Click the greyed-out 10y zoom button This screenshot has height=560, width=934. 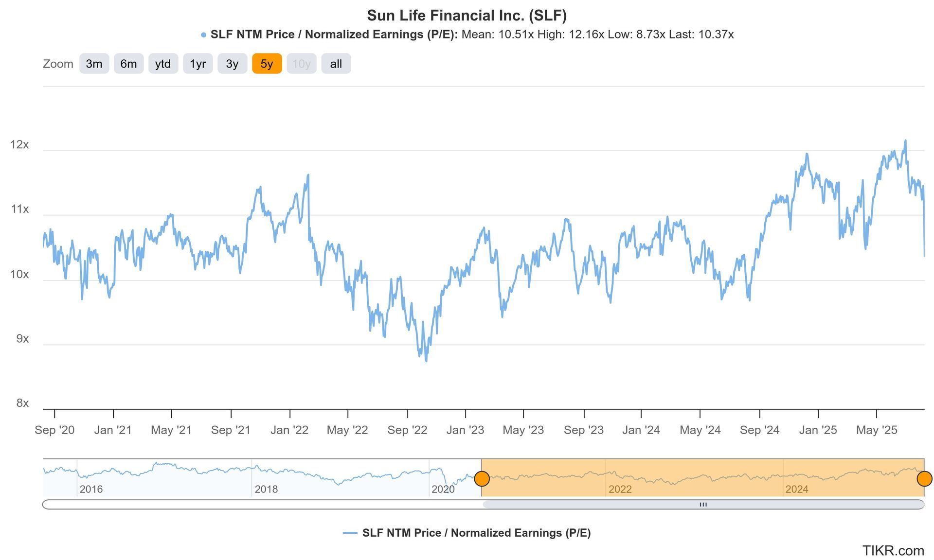(x=301, y=64)
